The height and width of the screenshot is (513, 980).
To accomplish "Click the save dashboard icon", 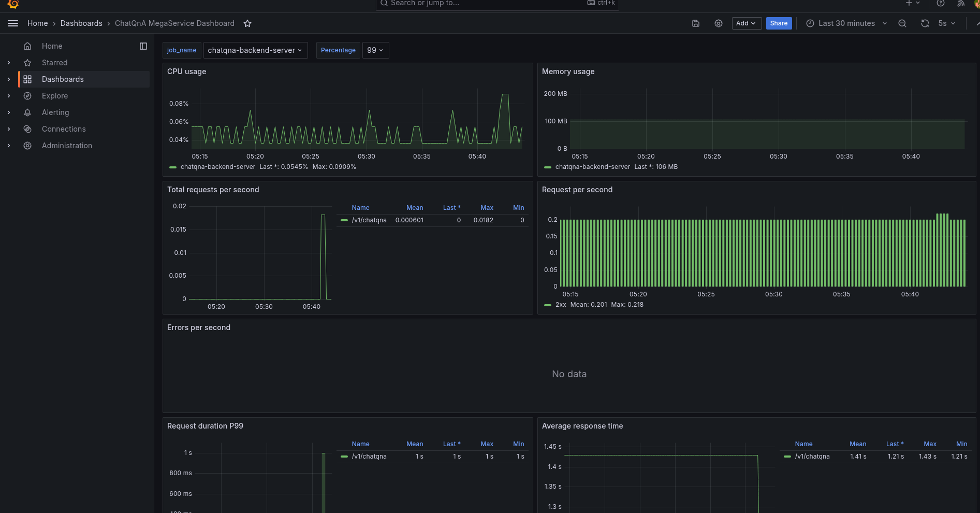I will pyautogui.click(x=696, y=23).
